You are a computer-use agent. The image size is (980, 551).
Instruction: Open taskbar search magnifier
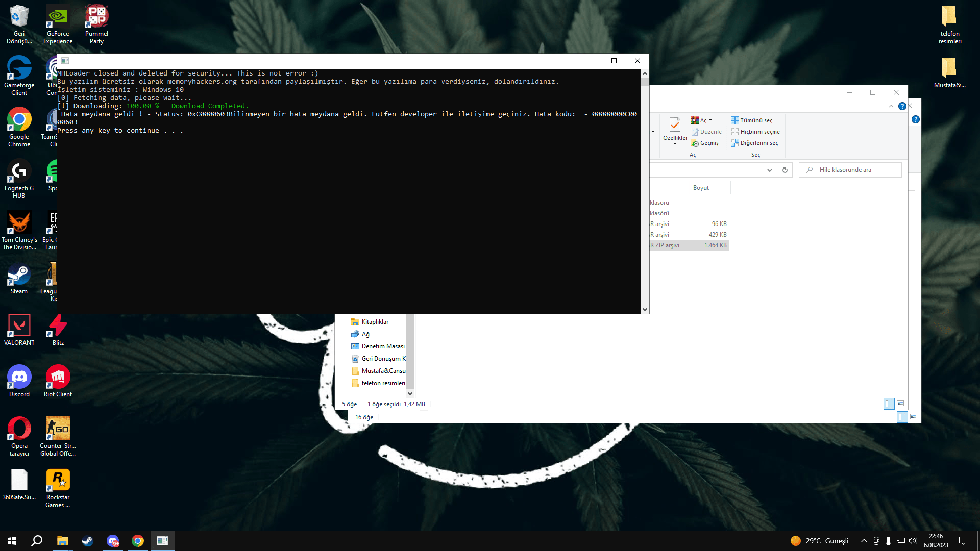point(37,541)
